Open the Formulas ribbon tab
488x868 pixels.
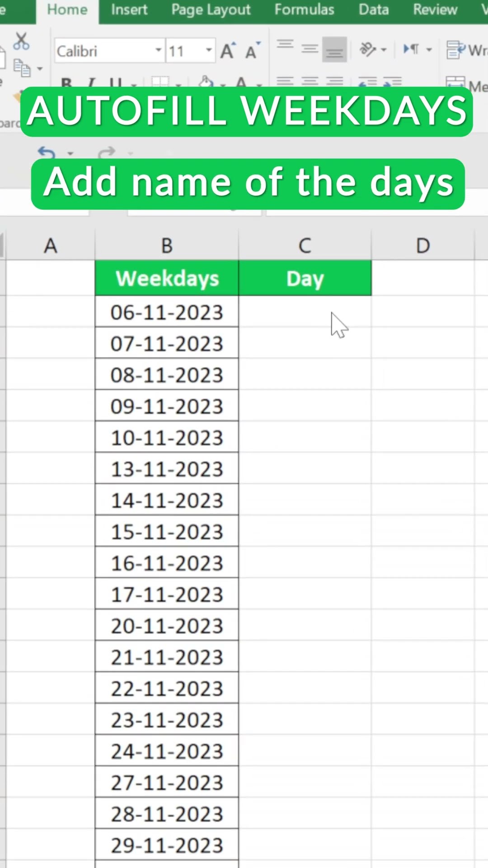(x=304, y=9)
